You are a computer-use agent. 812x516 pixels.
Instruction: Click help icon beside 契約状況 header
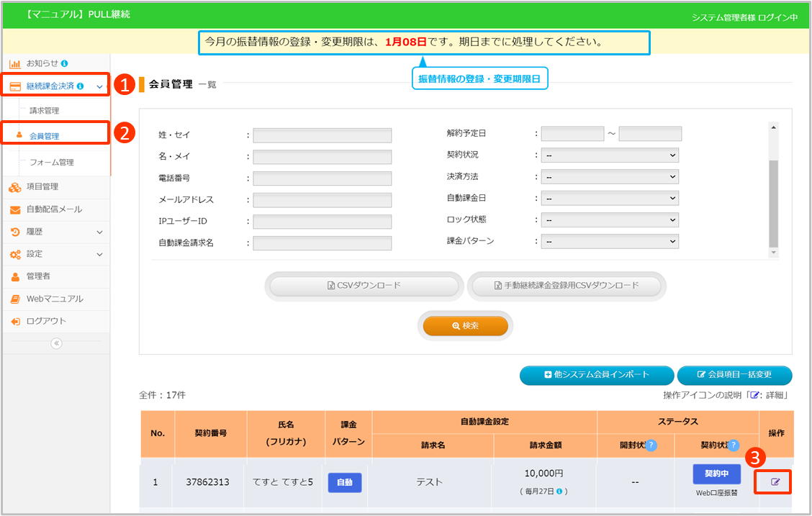pyautogui.click(x=732, y=445)
